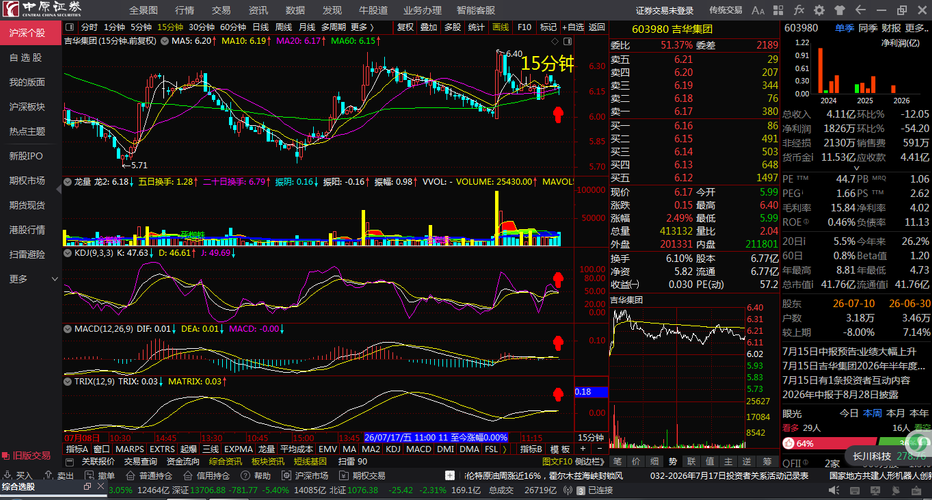The image size is (932, 500).
Task: Toggle 复权 price adjustment
Action: [405, 27]
